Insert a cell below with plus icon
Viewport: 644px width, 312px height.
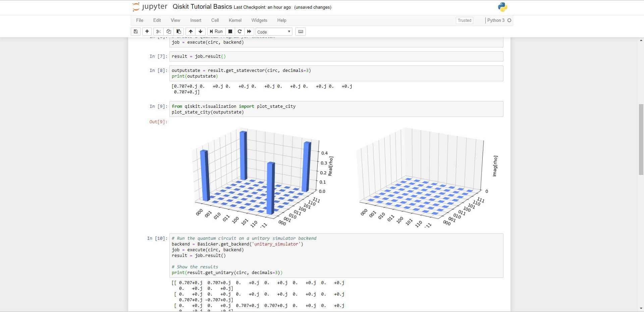(147, 32)
